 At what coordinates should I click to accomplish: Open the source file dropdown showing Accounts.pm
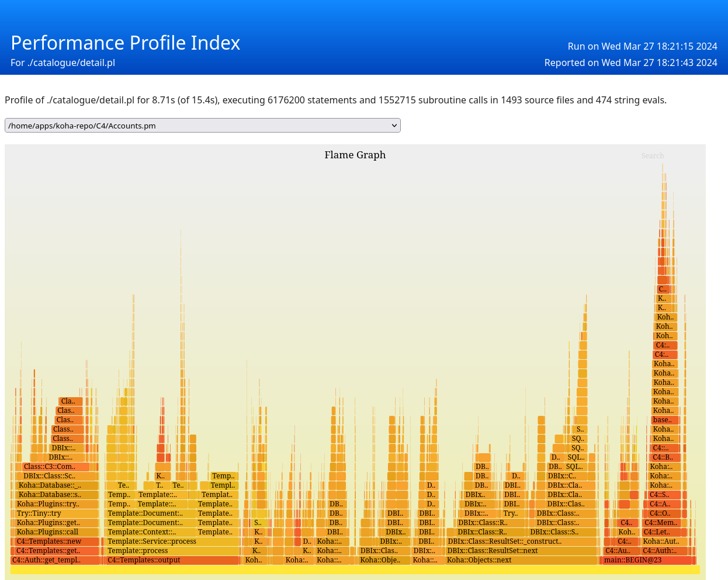click(202, 126)
